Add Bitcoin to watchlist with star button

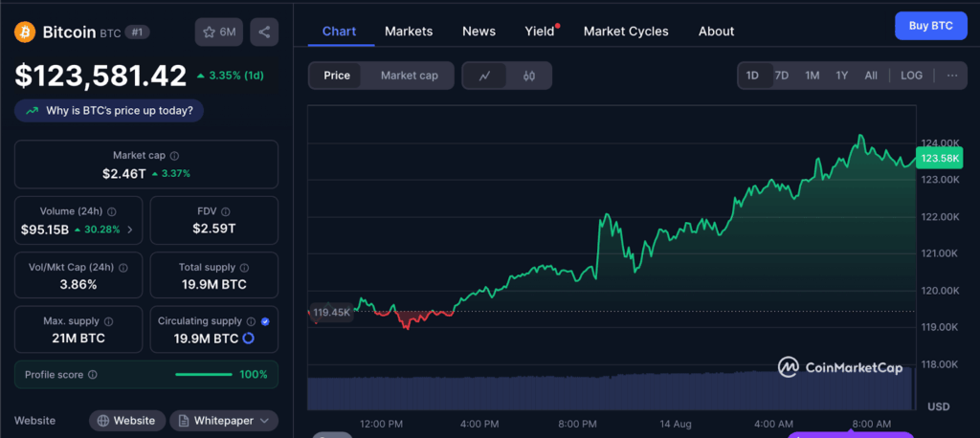pos(218,32)
